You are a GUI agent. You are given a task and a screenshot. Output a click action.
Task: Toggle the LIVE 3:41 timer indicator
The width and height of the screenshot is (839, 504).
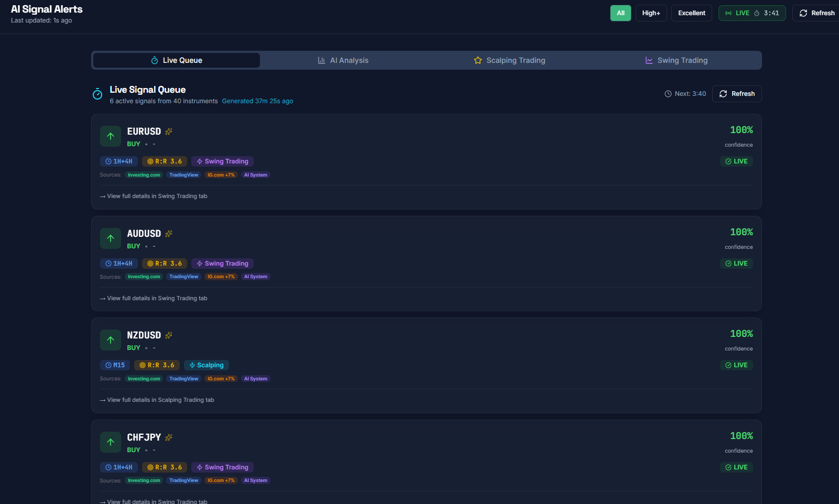[752, 13]
